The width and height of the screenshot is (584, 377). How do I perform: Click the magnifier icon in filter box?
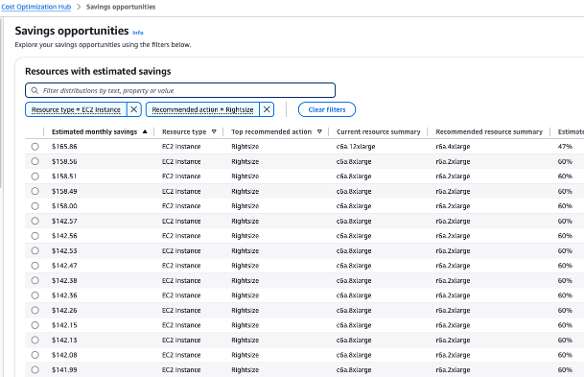(x=35, y=91)
